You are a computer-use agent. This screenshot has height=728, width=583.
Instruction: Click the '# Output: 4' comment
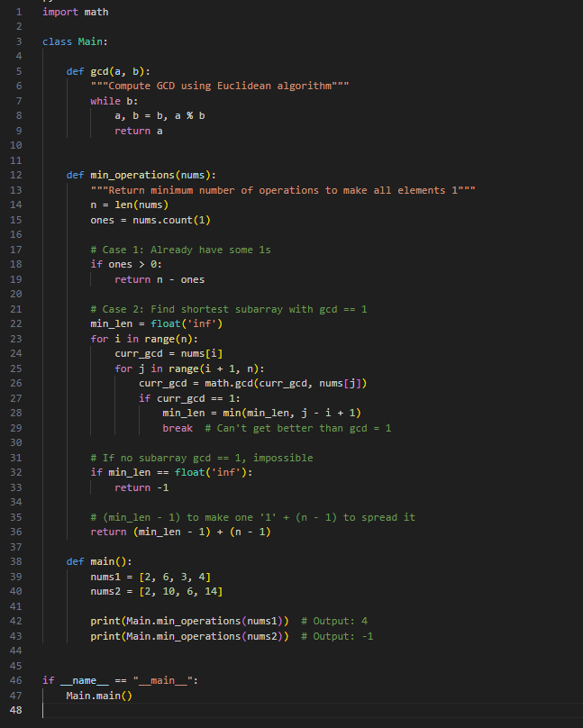(334, 621)
